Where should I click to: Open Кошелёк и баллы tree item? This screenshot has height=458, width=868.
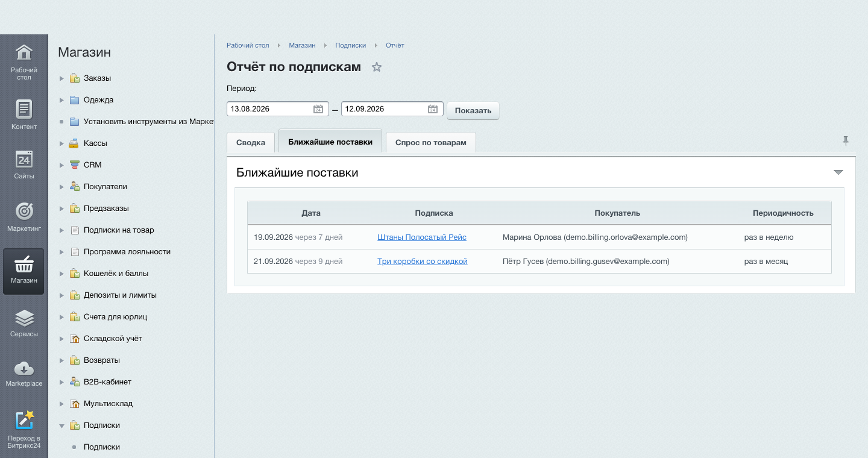coord(116,273)
